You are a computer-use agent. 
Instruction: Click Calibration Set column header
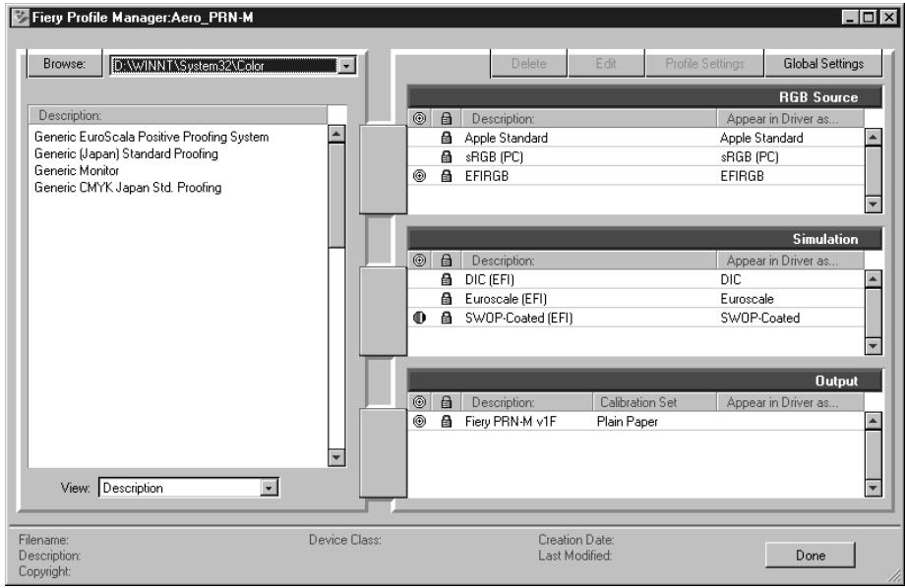pos(654,402)
